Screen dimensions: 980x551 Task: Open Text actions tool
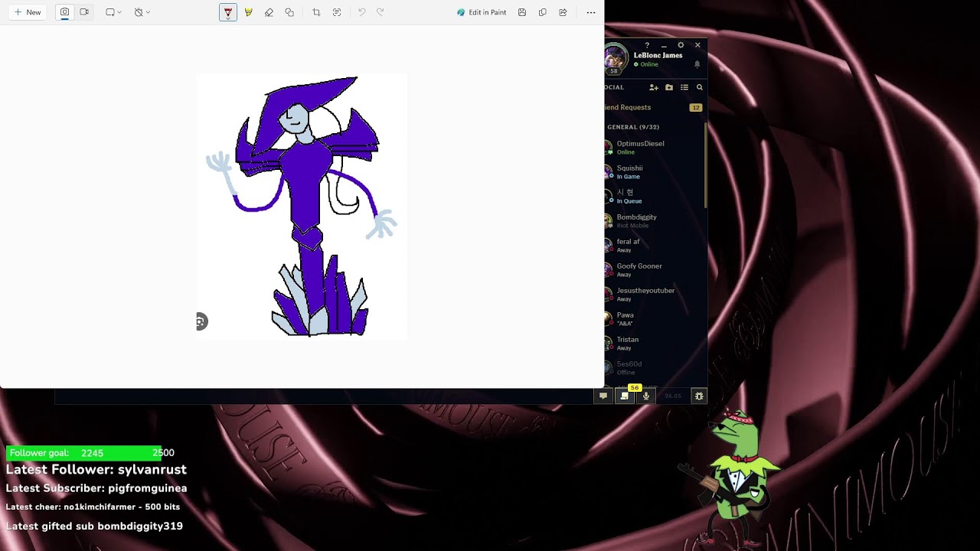pos(337,12)
